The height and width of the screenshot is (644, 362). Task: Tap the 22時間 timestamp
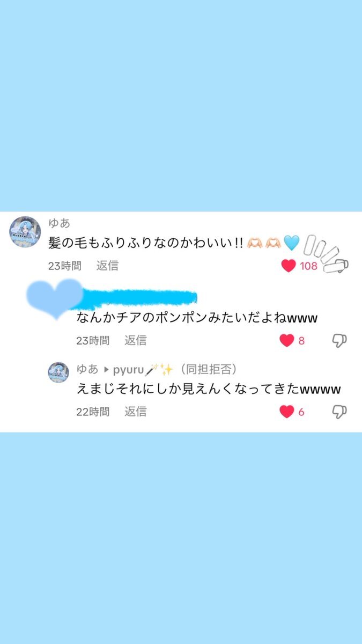(93, 412)
